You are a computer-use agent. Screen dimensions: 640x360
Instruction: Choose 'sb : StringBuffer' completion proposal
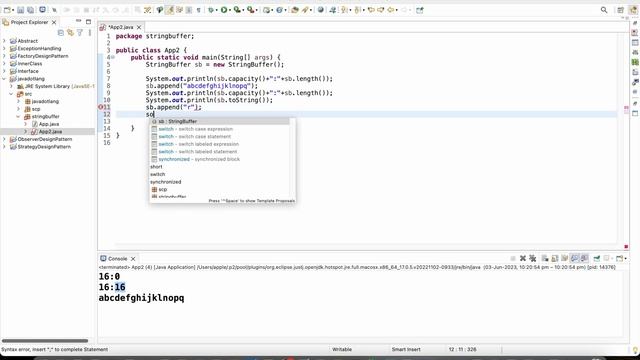[x=220, y=121]
